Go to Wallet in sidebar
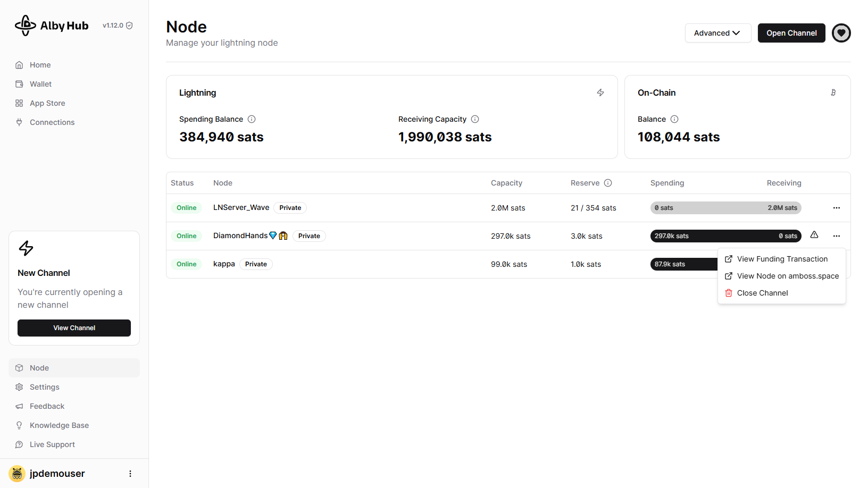Image resolution: width=868 pixels, height=488 pixels. (x=40, y=84)
